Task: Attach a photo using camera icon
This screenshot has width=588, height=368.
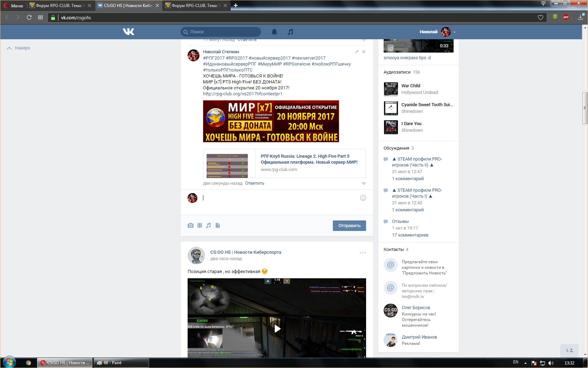Action: (190, 225)
